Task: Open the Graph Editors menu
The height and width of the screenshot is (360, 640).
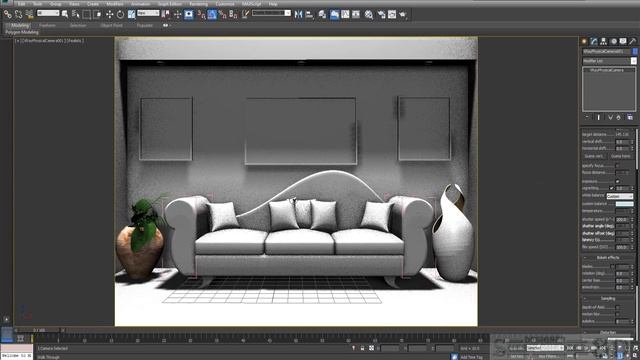Action: tap(170, 4)
